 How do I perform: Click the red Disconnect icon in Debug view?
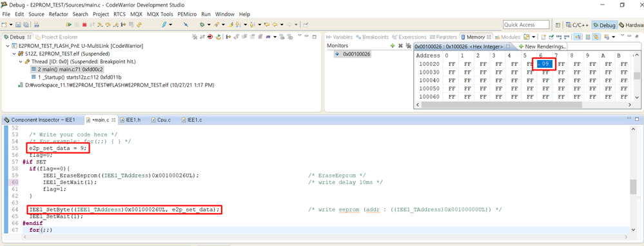(x=210, y=37)
